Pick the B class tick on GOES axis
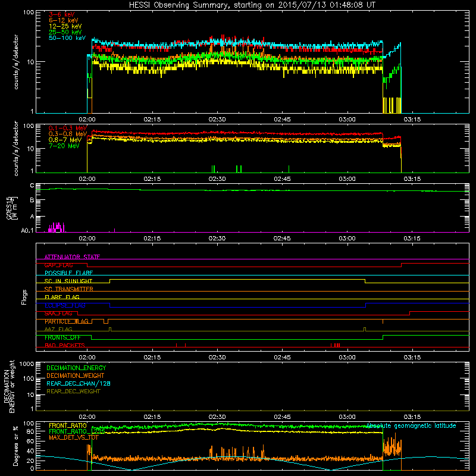The width and height of the screenshot is (476, 476). 32,200
